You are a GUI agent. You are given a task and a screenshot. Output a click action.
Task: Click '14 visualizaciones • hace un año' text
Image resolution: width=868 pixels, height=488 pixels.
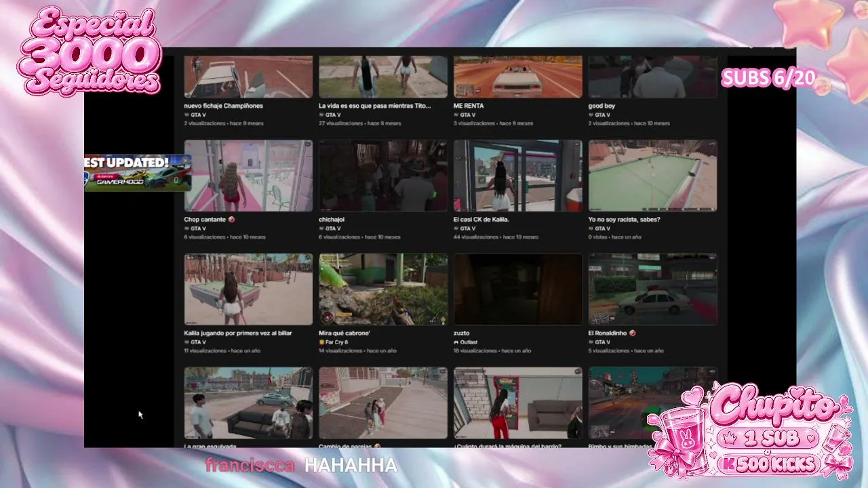tap(357, 351)
